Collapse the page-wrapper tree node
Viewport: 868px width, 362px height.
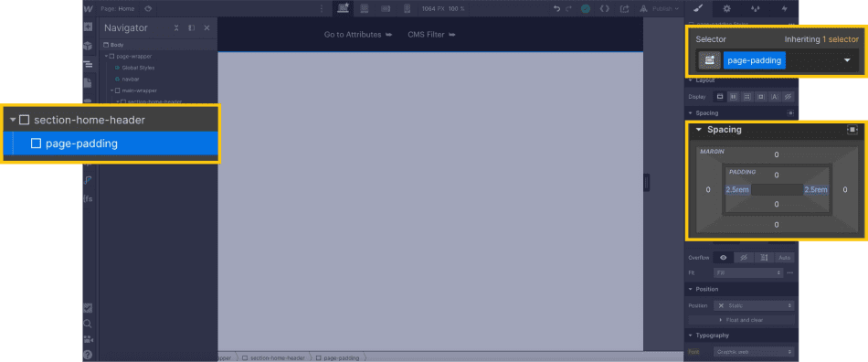106,56
